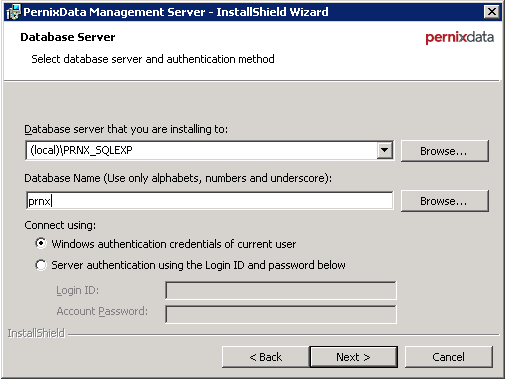508x380 pixels.
Task: Browse for a database name
Action: [x=445, y=201]
